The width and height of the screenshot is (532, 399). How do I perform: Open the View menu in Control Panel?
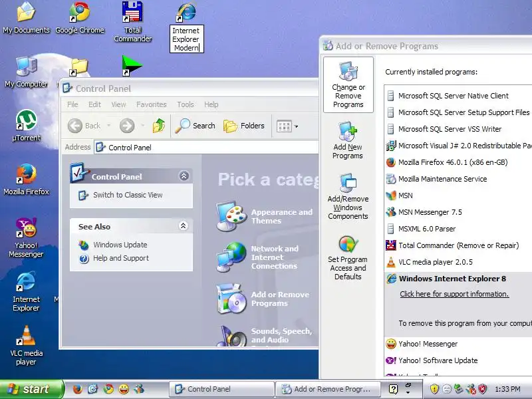[118, 104]
